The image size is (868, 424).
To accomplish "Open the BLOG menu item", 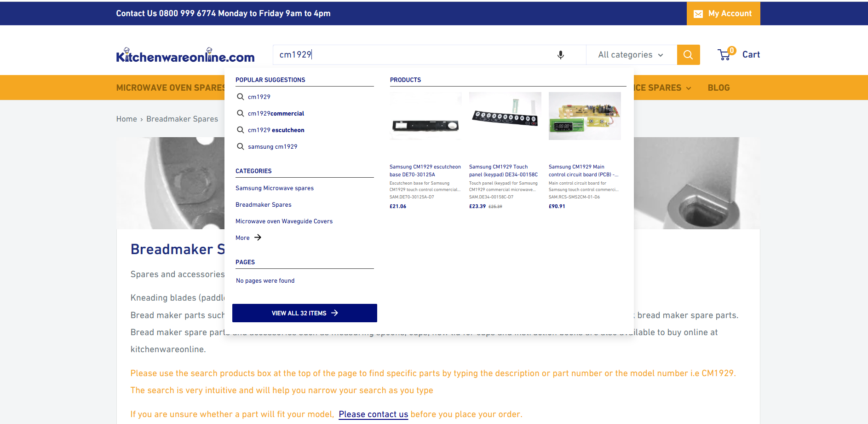I will pyautogui.click(x=719, y=87).
